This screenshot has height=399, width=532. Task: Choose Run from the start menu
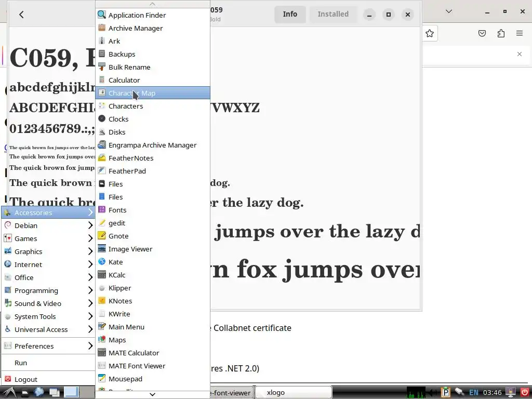tap(48, 363)
